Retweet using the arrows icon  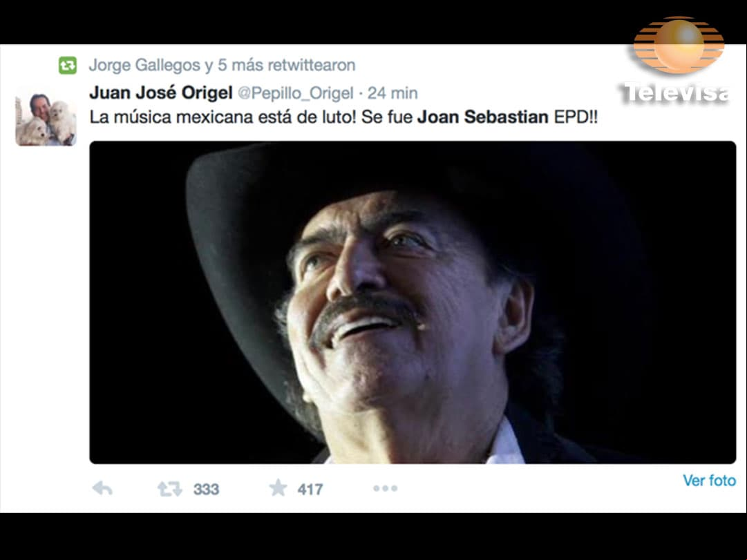click(x=169, y=489)
